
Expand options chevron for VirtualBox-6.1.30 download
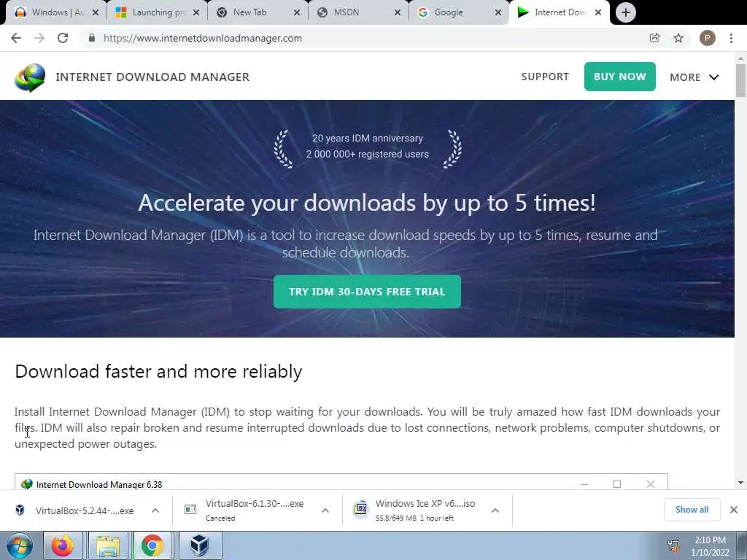[325, 510]
